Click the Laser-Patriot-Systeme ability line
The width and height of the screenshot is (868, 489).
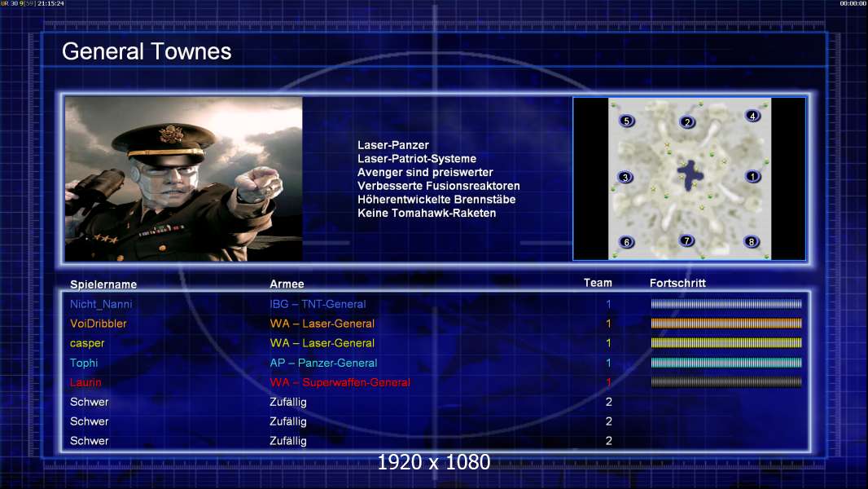(417, 158)
